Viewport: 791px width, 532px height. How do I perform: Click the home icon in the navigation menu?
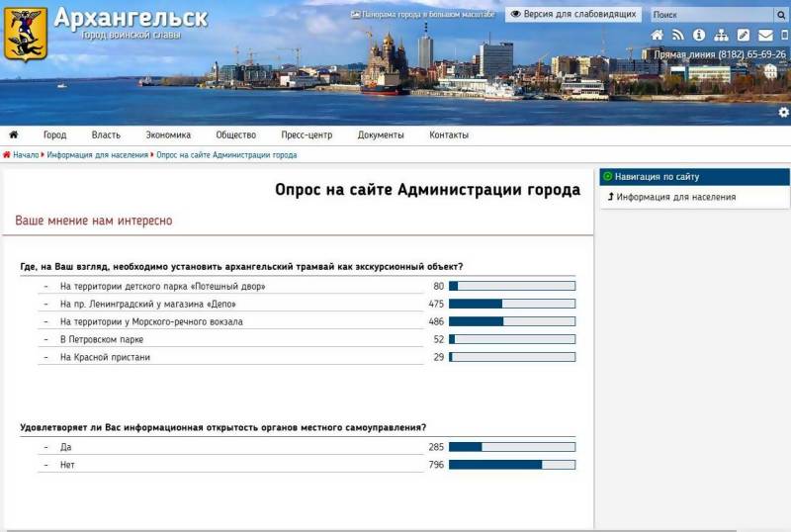tap(14, 135)
